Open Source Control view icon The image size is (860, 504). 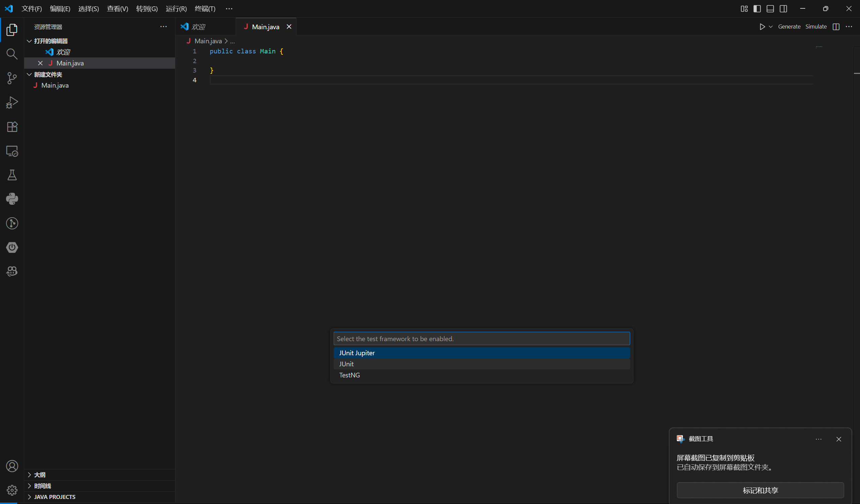[12, 78]
